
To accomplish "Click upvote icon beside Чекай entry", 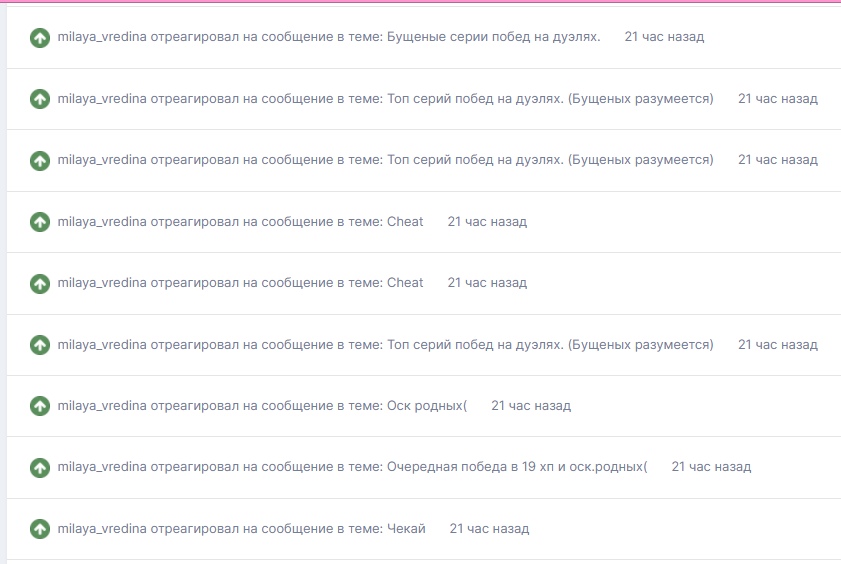I will point(40,529).
